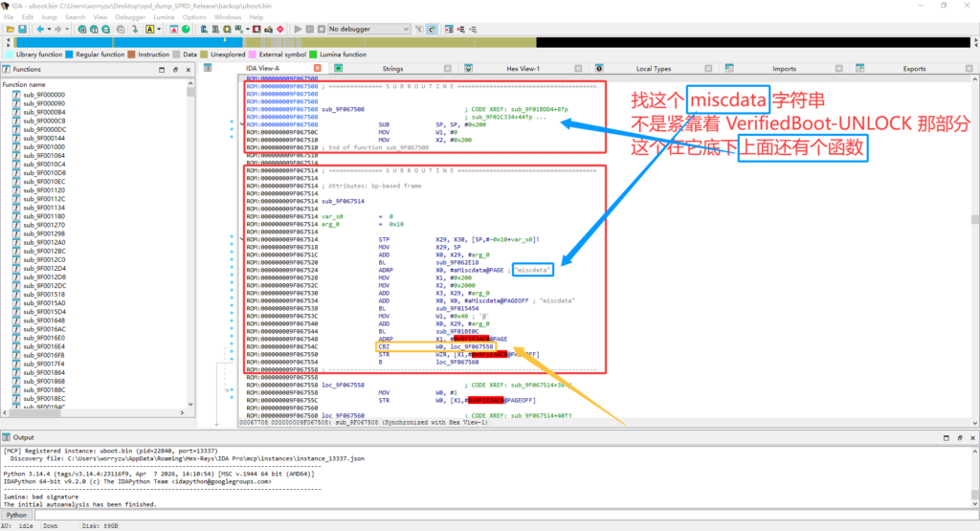Open the Options menu
Viewport: 980px width, 531px height.
click(x=193, y=17)
